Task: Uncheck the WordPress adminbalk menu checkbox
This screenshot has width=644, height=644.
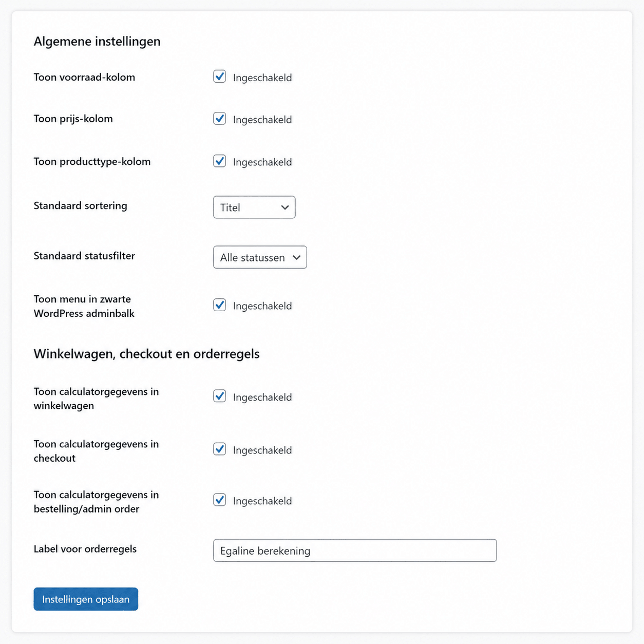Action: [220, 305]
